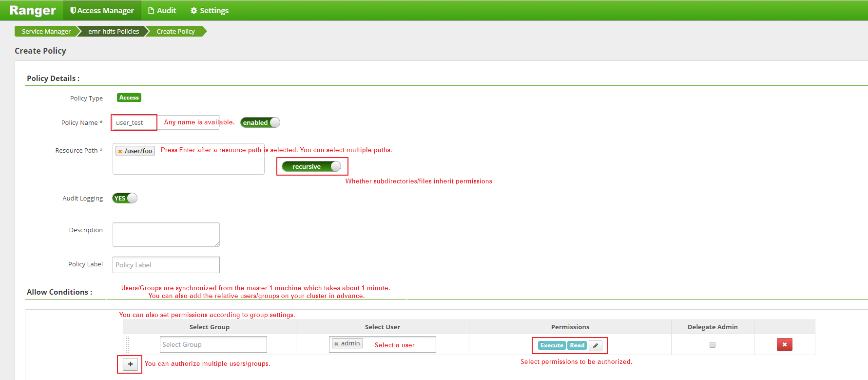
Task: Remove the /user/foo resource path tag
Action: [x=120, y=151]
